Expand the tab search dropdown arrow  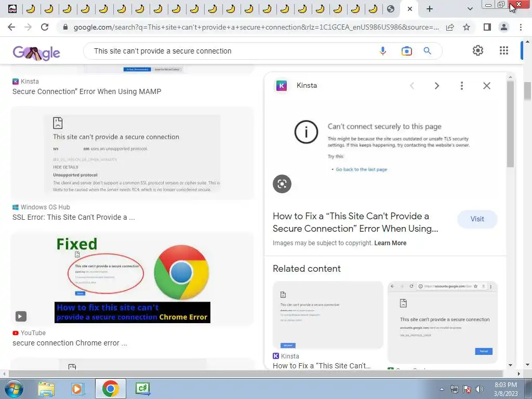(470, 9)
